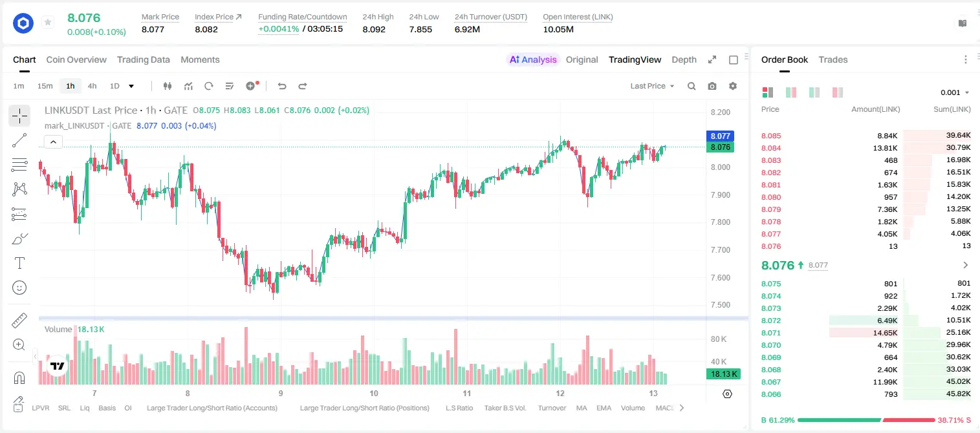Switch to the Trades tab
Image resolution: width=980 pixels, height=433 pixels.
(833, 59)
